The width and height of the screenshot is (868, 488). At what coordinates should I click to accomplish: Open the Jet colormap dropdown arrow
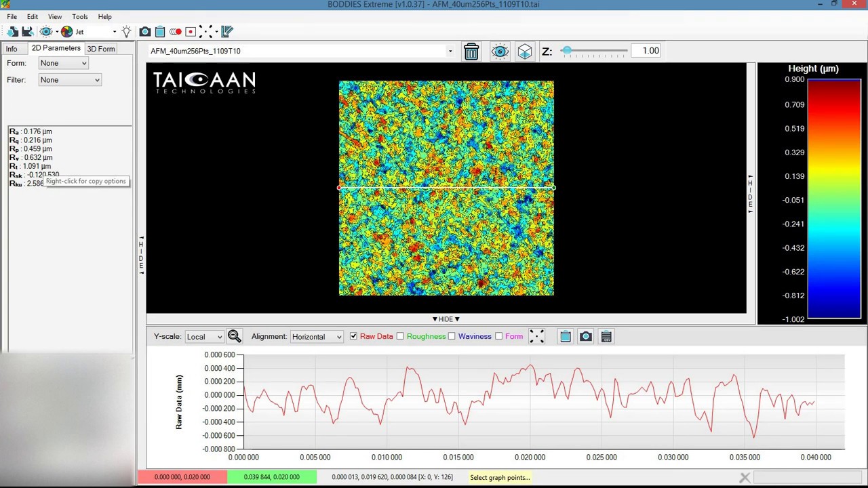114,32
